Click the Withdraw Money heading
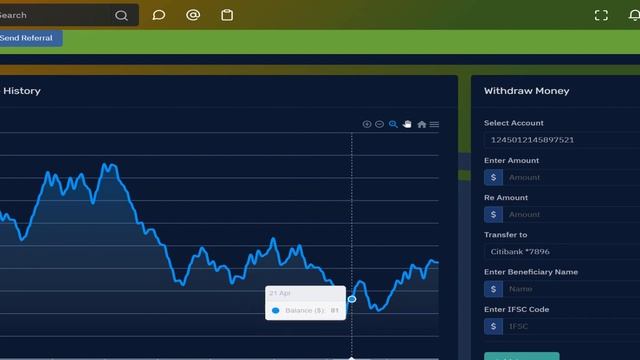The height and width of the screenshot is (360, 640). (527, 91)
